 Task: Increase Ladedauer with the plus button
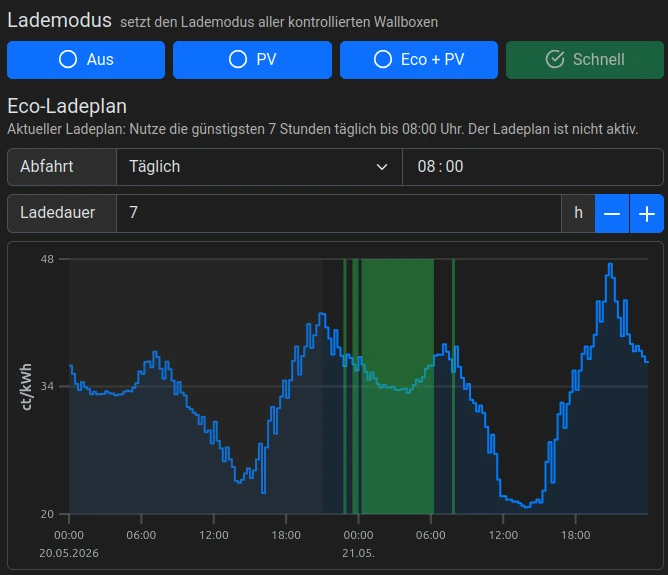point(647,213)
